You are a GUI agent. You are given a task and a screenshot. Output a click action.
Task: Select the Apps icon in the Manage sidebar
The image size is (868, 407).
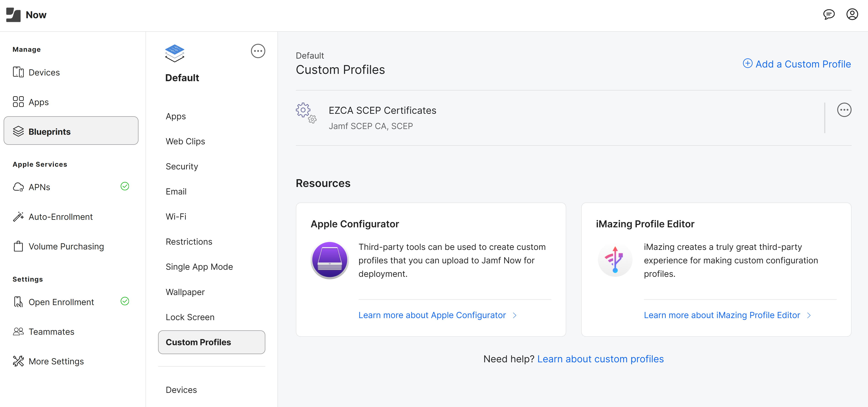[x=18, y=101]
